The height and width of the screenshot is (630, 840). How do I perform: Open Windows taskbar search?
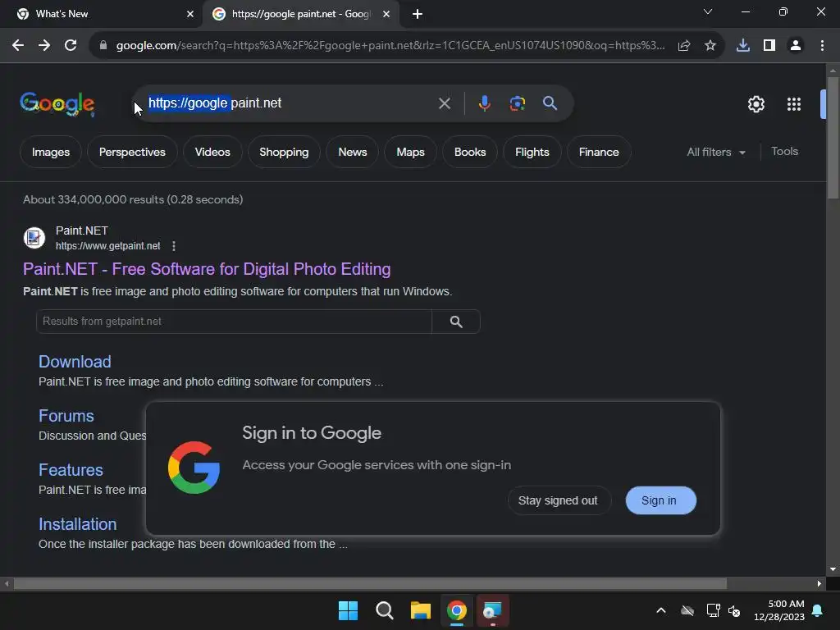pos(385,610)
